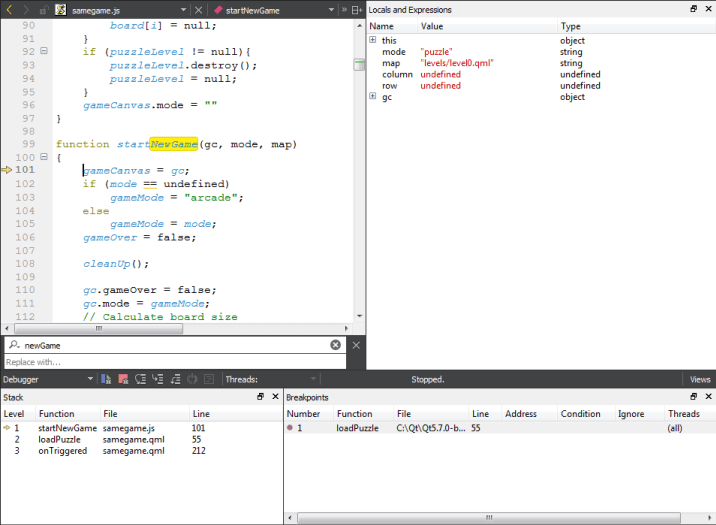Image resolution: width=716 pixels, height=525 pixels.
Task: Close the find and replace bar
Action: (x=356, y=345)
